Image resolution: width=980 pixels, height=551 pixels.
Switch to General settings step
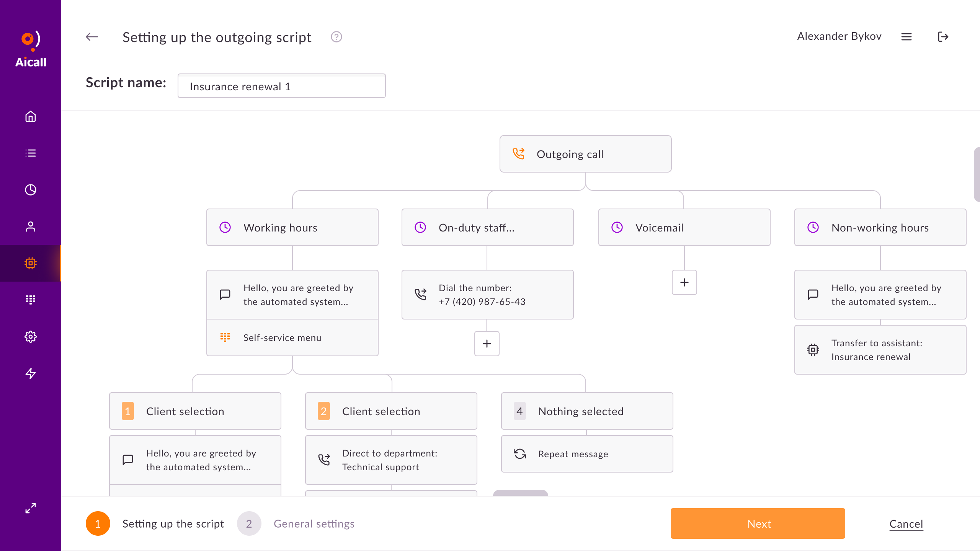[x=314, y=524]
